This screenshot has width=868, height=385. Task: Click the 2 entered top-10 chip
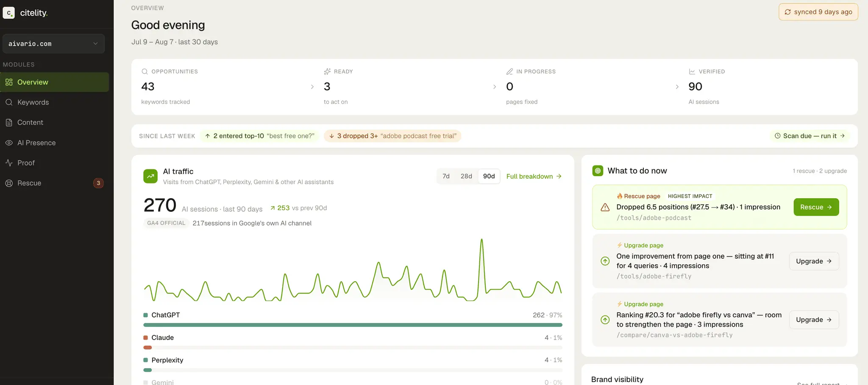pyautogui.click(x=259, y=136)
